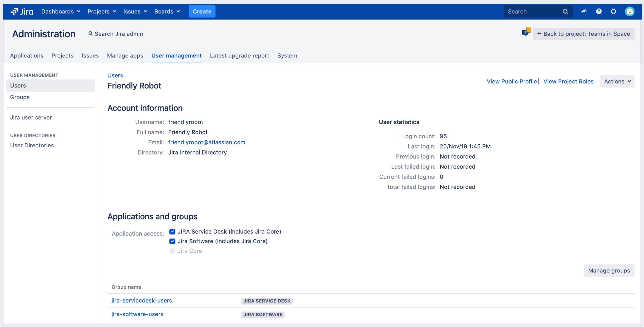The width and height of the screenshot is (644, 327).
Task: Uncheck JIRA Service Desk application access
Action: 172,232
